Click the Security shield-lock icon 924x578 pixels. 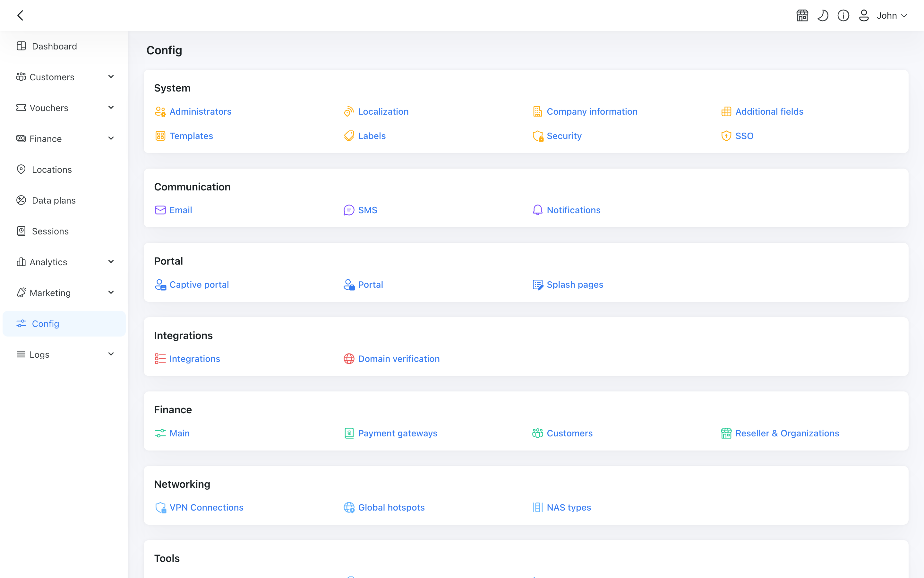pos(538,136)
